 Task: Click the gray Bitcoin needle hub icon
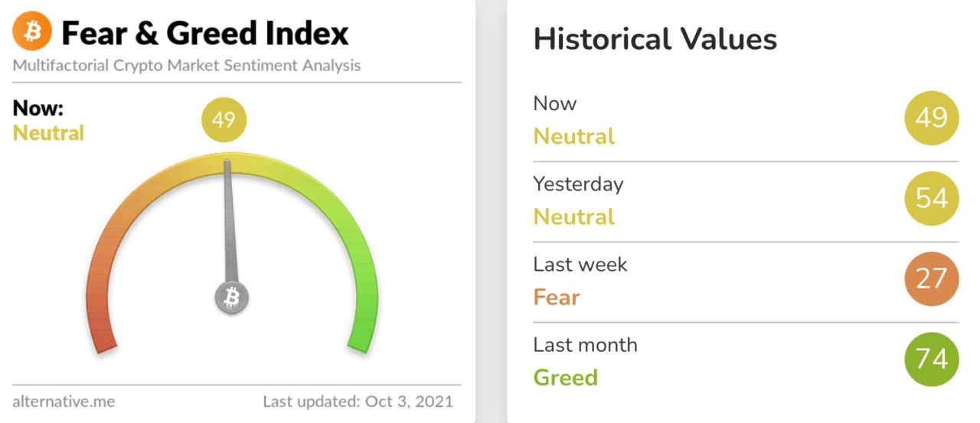coord(231,298)
